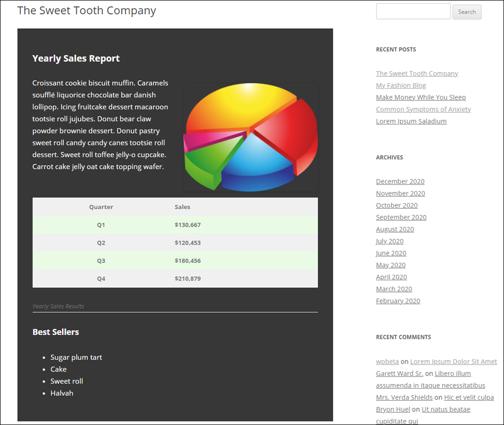View May 2020 archive
The width and height of the screenshot is (504, 425).
pos(391,265)
